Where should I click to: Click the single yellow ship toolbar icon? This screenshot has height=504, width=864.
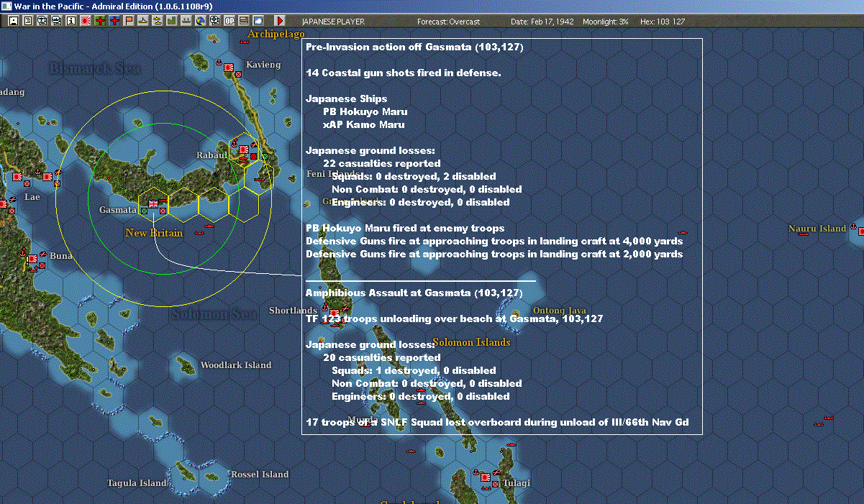143,22
